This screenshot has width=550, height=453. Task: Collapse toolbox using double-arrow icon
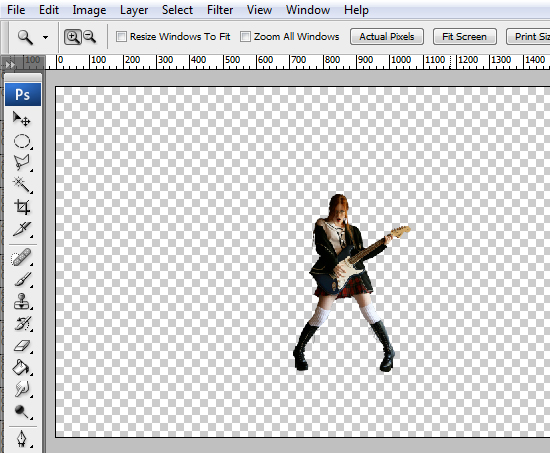tap(10, 64)
